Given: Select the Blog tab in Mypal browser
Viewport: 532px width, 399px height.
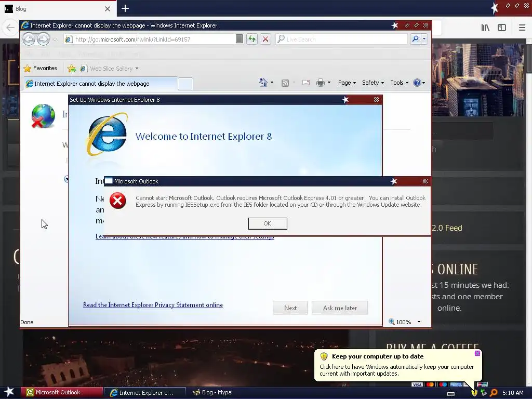Looking at the screenshot, I should point(58,9).
